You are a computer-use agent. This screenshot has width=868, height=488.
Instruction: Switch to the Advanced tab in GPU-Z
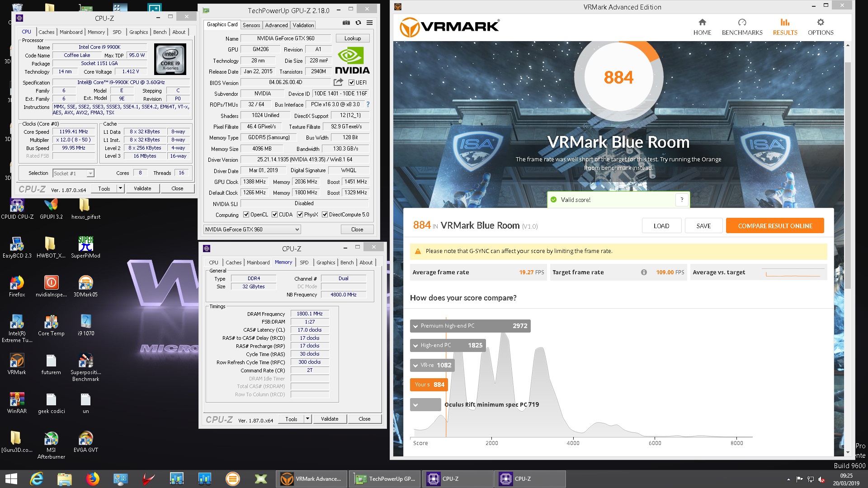click(x=276, y=25)
